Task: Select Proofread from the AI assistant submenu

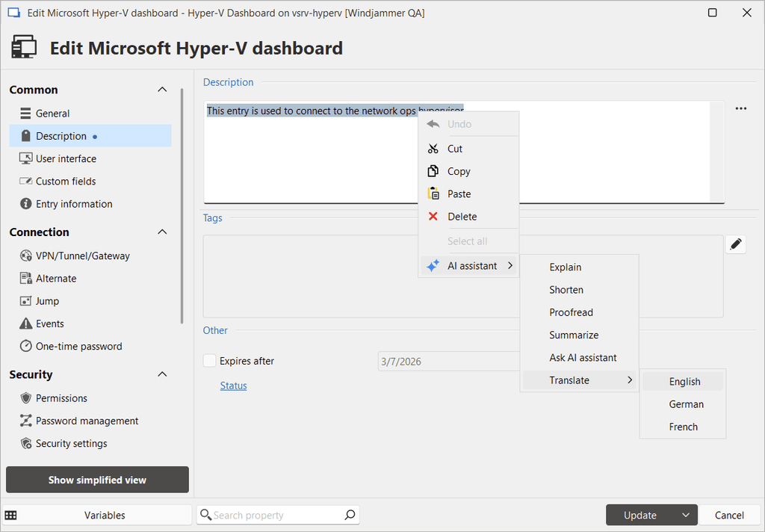Action: [x=571, y=312]
